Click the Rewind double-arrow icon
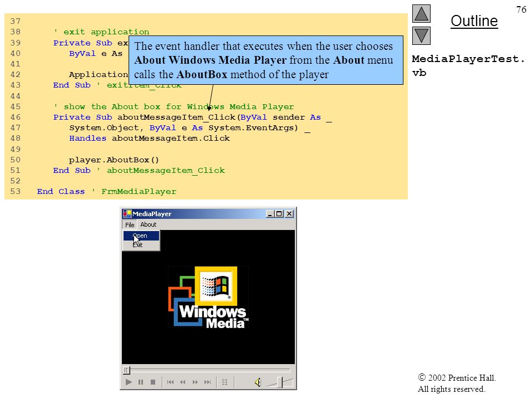 [182, 382]
